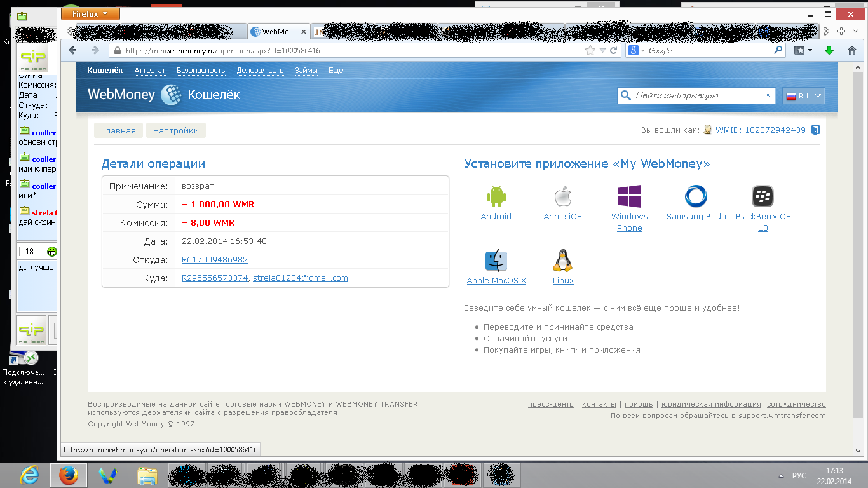Image resolution: width=868 pixels, height=488 pixels.
Task: Open the Google search engine selector
Action: tap(636, 50)
